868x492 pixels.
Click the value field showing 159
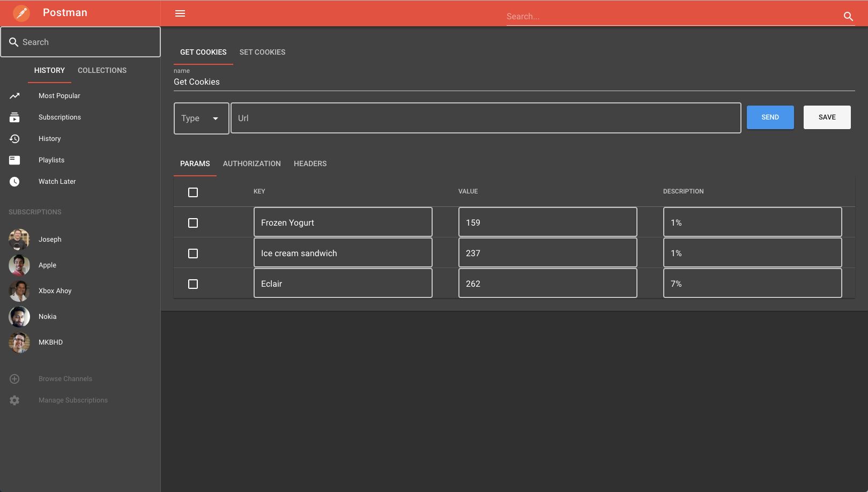pos(548,222)
